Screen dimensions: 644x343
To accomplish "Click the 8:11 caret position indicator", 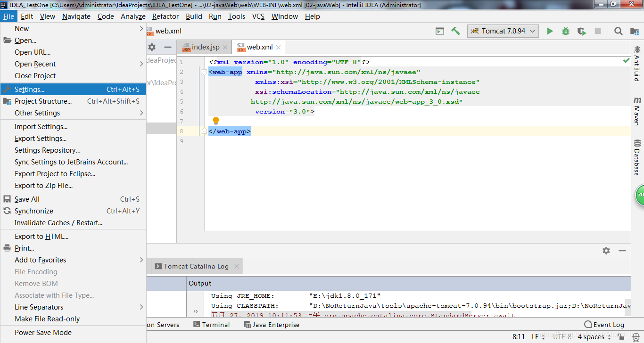I will tap(519, 337).
